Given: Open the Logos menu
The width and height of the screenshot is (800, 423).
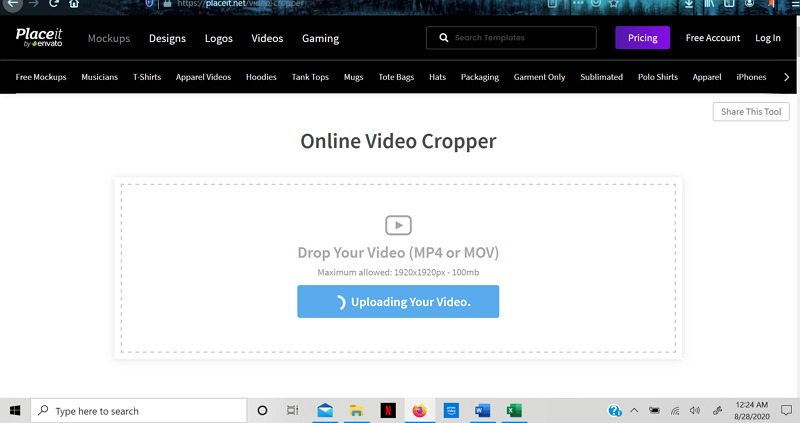Looking at the screenshot, I should tap(218, 38).
